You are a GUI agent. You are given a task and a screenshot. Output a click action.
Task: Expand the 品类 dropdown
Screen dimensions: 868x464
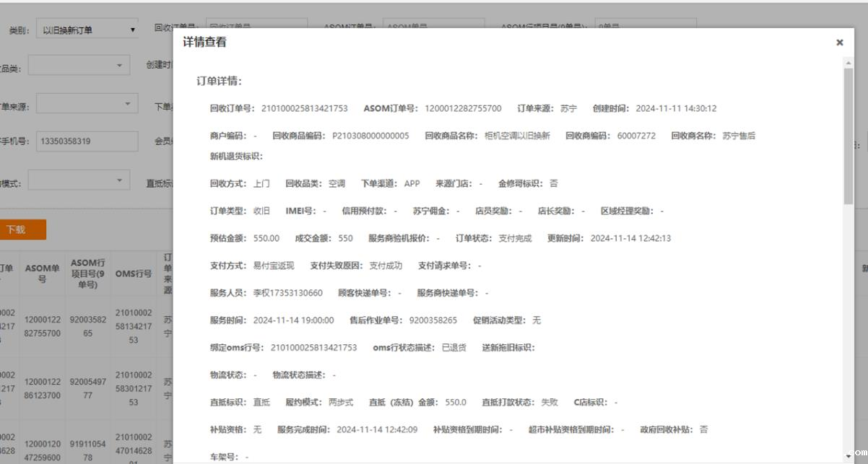pyautogui.click(x=79, y=66)
